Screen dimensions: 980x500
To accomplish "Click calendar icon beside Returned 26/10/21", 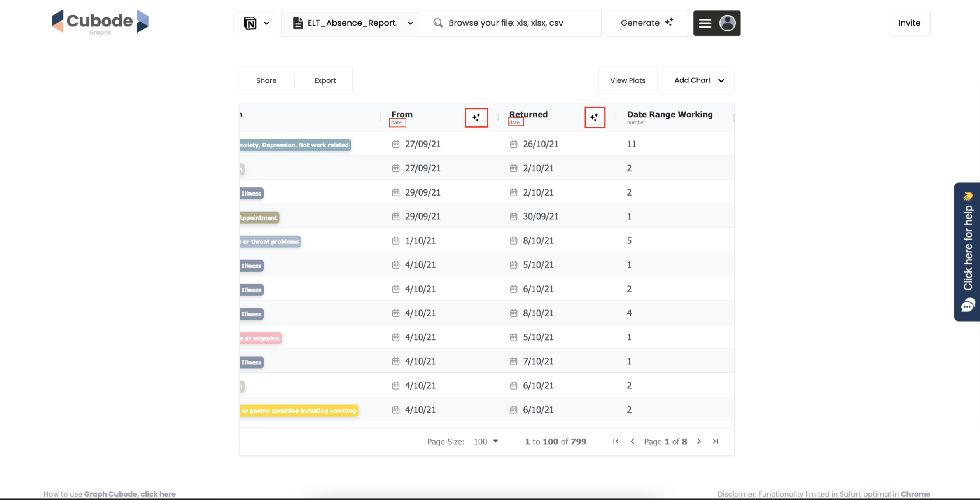I will click(x=513, y=144).
